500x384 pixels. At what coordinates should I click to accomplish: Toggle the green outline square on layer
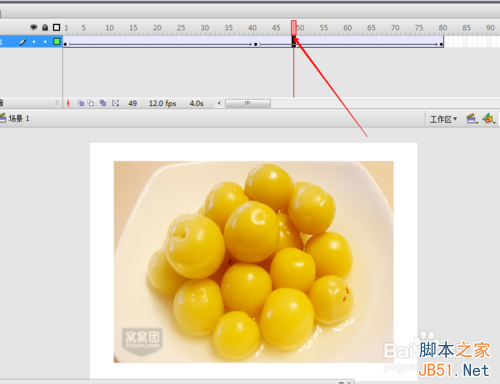[x=57, y=42]
